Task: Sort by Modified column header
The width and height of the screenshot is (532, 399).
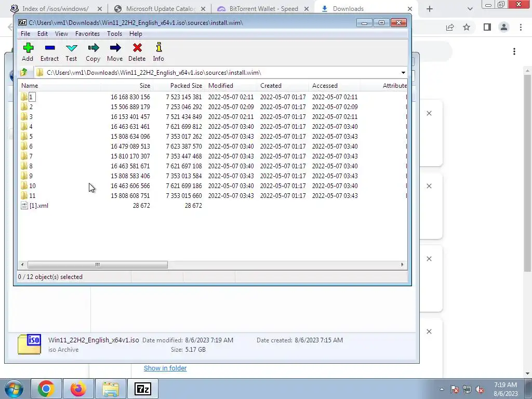Action: [x=231, y=86]
